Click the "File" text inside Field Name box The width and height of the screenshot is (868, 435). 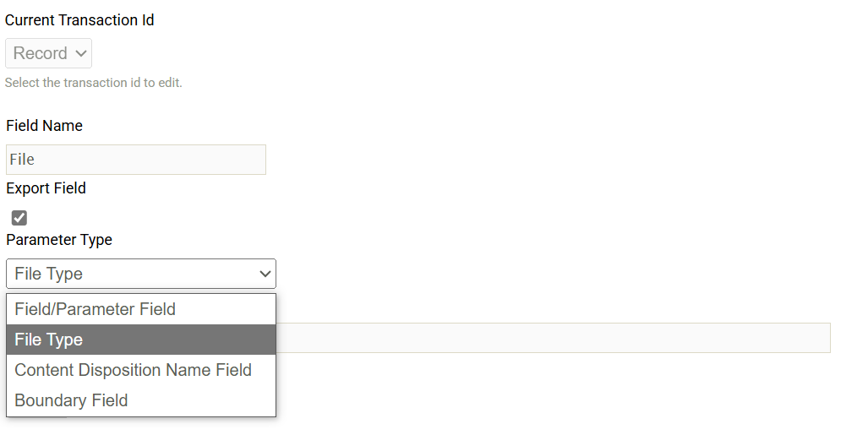point(22,160)
